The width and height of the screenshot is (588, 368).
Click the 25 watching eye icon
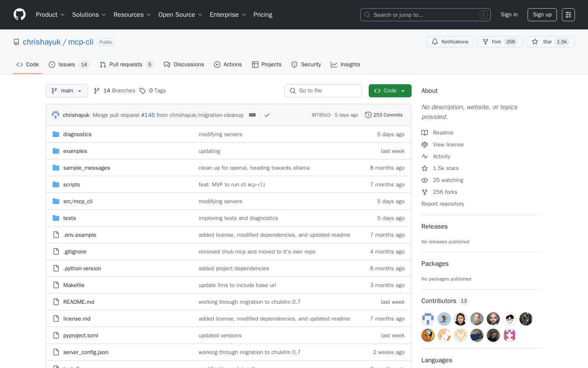(425, 180)
